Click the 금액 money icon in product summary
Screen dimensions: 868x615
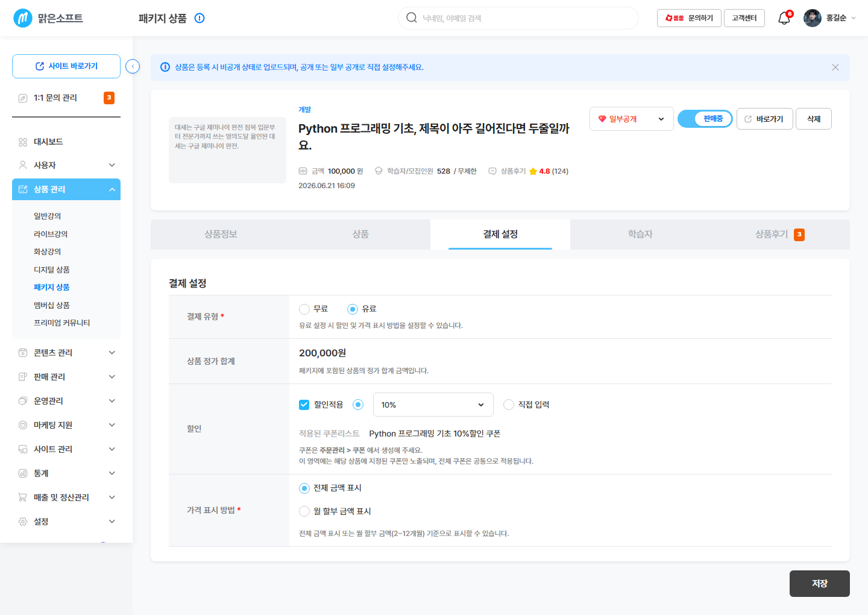[303, 171]
